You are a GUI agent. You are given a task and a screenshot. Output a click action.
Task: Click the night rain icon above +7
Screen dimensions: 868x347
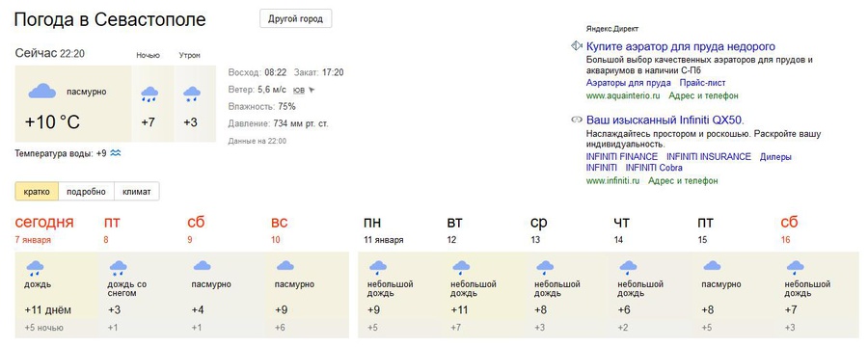(149, 94)
